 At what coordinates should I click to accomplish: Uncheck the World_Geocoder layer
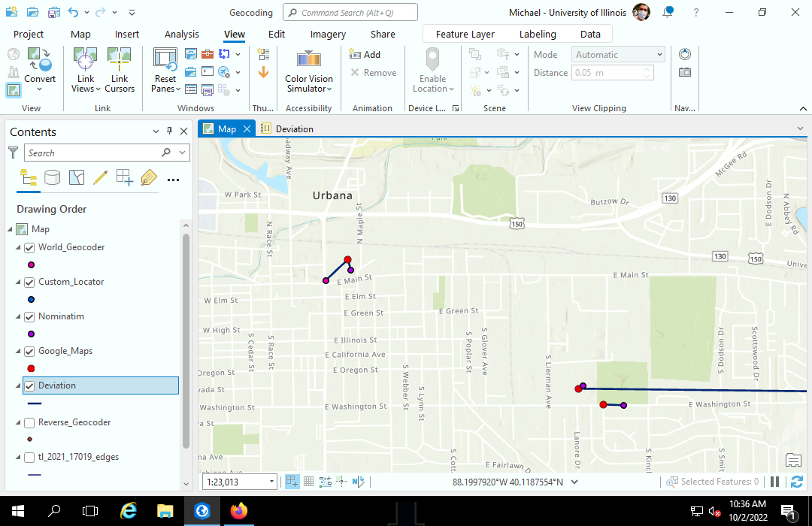point(29,247)
